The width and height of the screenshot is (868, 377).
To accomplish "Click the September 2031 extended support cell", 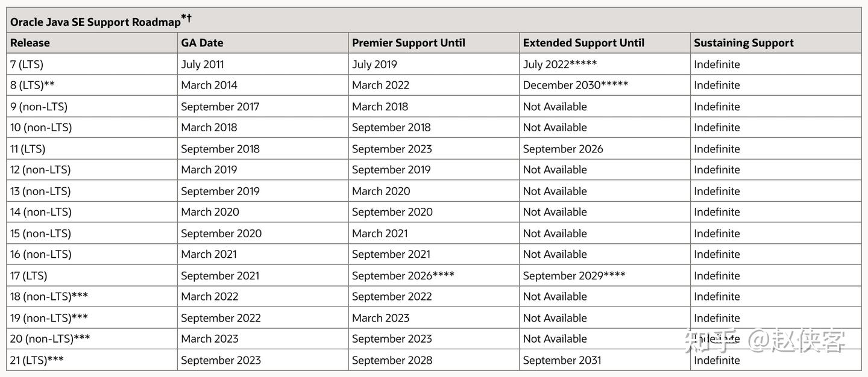I will [562, 360].
